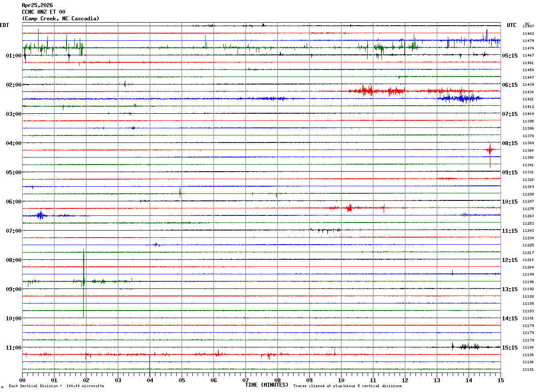
Task: Click the 15:15 UTC time label
Action: click(x=510, y=348)
